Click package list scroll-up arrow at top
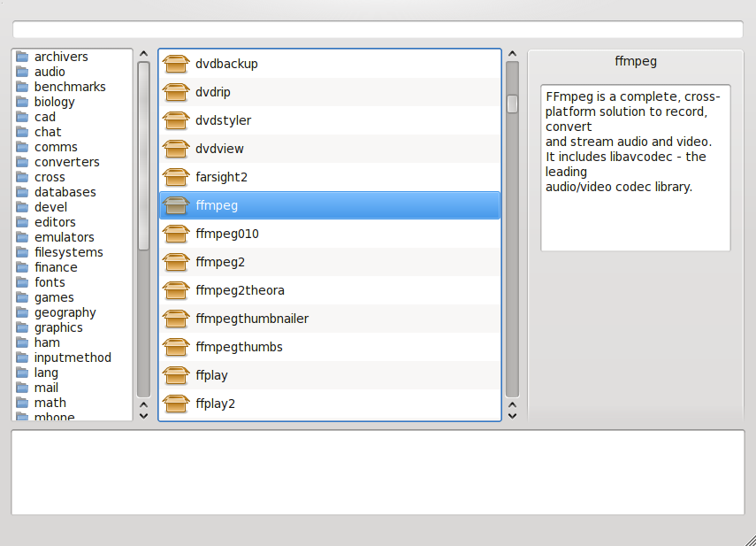The width and height of the screenshot is (756, 546). pos(513,54)
